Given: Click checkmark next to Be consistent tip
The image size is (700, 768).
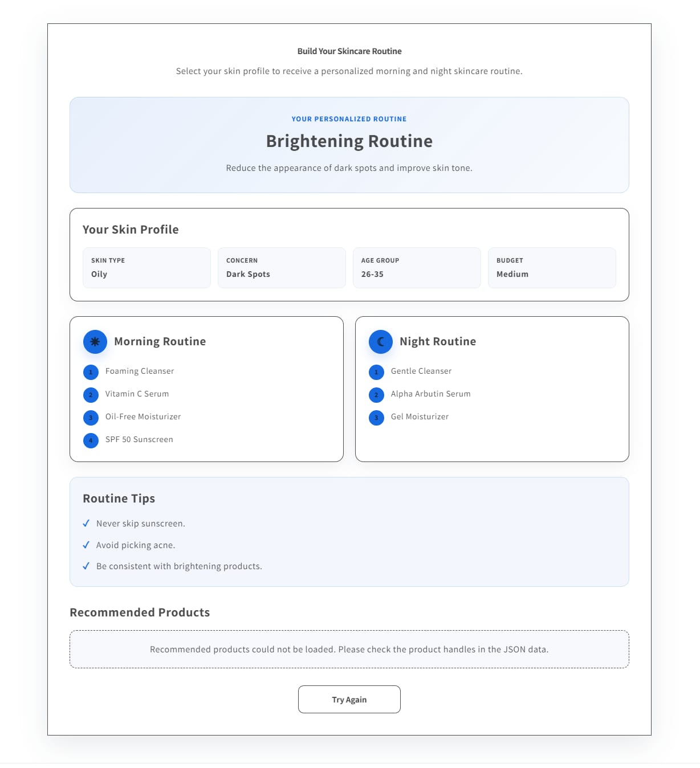Looking at the screenshot, I should point(86,566).
